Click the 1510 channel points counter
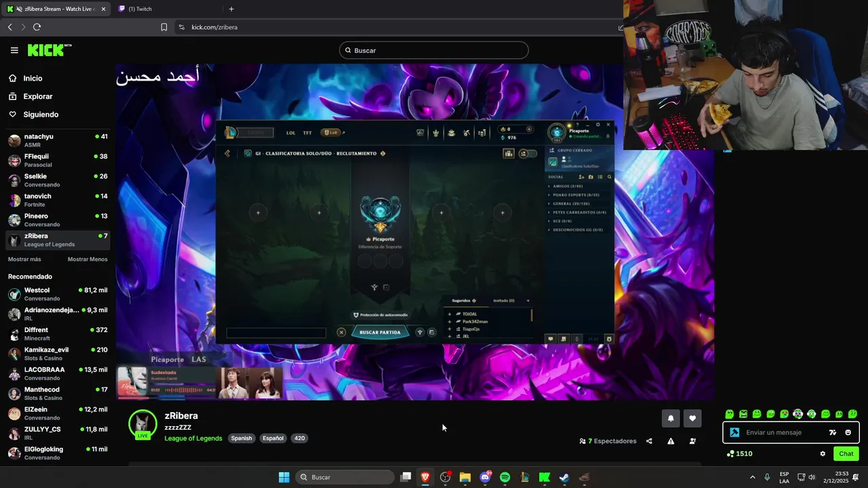 point(739,454)
